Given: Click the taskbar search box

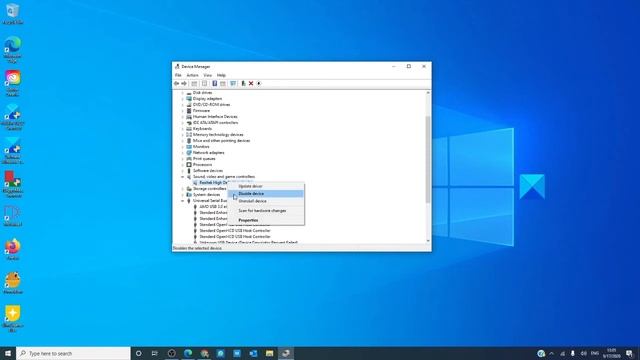Looking at the screenshot, I should (73, 353).
